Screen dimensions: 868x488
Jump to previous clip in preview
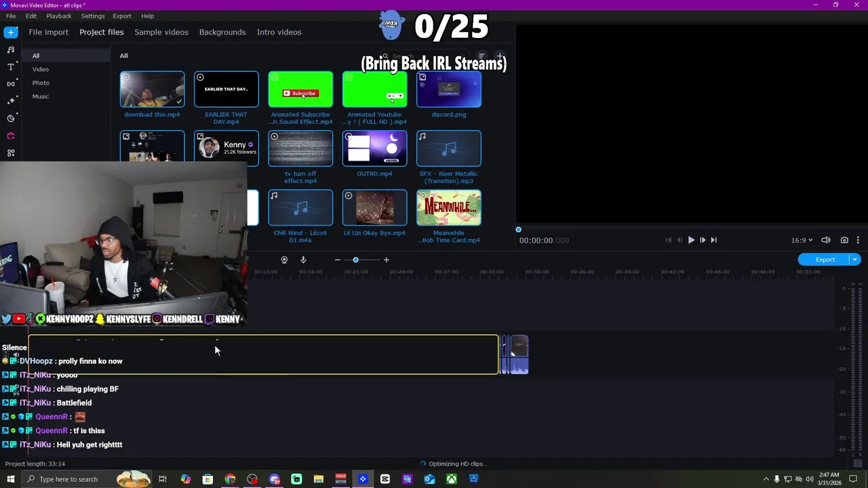(x=669, y=240)
